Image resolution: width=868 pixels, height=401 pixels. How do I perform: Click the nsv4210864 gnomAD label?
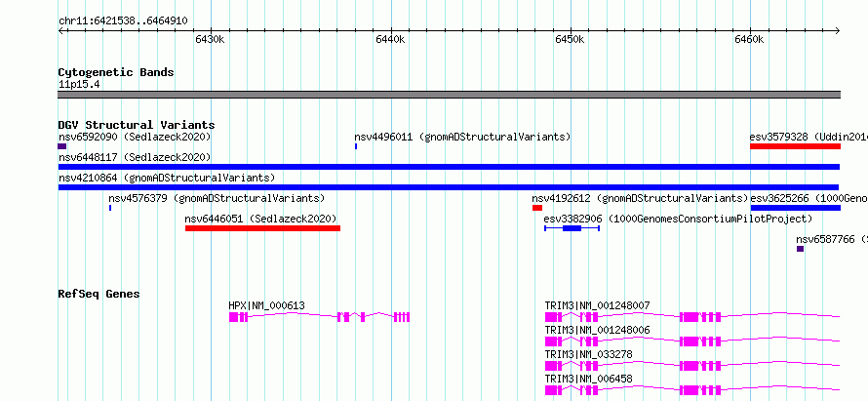click(167, 178)
